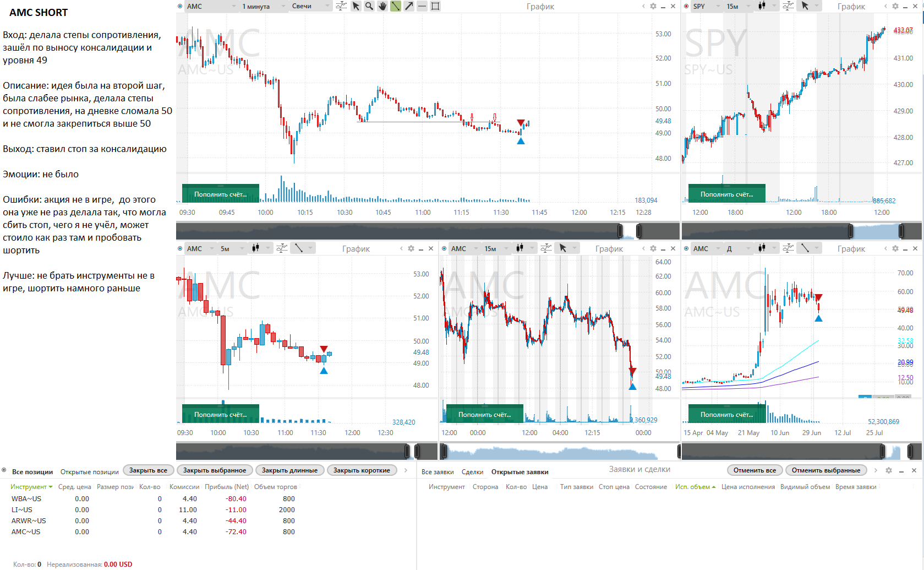The width and height of the screenshot is (924, 570).
Task: Select pointer tool in SPY chart
Action: coord(805,6)
